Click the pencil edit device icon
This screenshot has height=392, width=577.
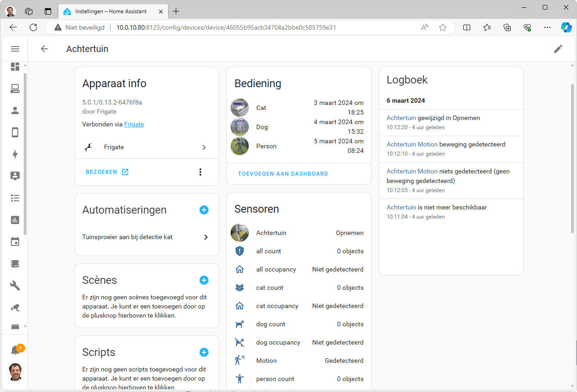[558, 49]
